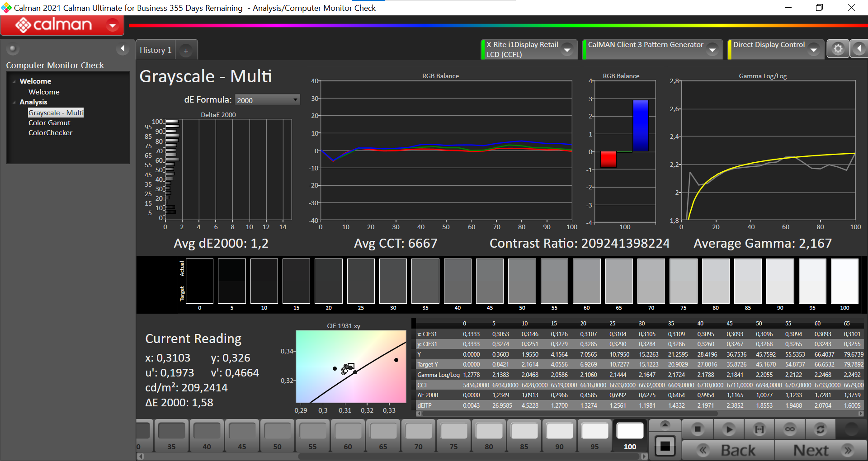Viewport: 868px width, 461px height.
Task: Click the Contrast Ratio readout
Action: click(579, 243)
